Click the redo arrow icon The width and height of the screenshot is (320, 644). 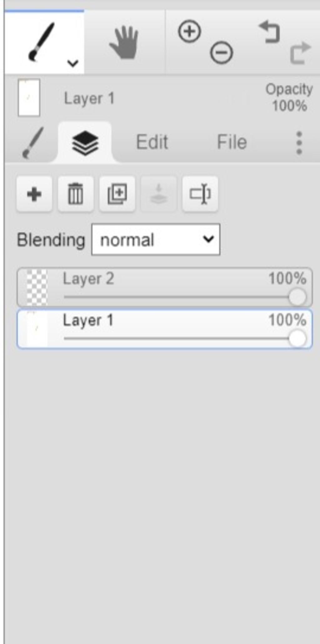(x=301, y=53)
